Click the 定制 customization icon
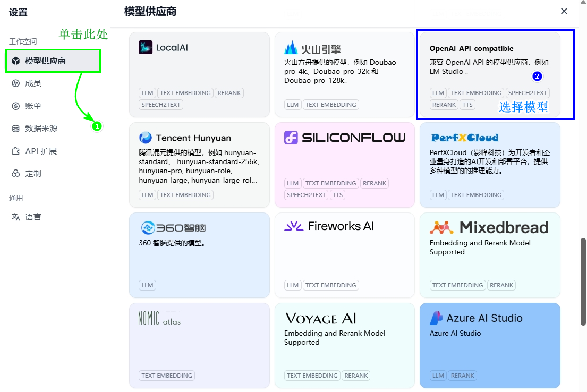This screenshot has height=392, width=587. (16, 174)
